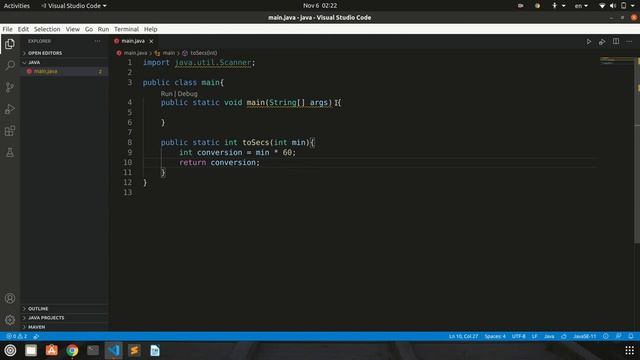The image size is (640, 360).
Task: Expand the Maven section
Action: pyautogui.click(x=65, y=327)
